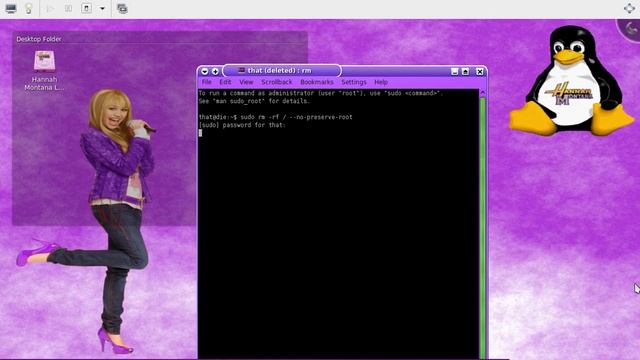Image resolution: width=640 pixels, height=360 pixels.
Task: Click the sudo password prompt line
Action: [x=242, y=125]
